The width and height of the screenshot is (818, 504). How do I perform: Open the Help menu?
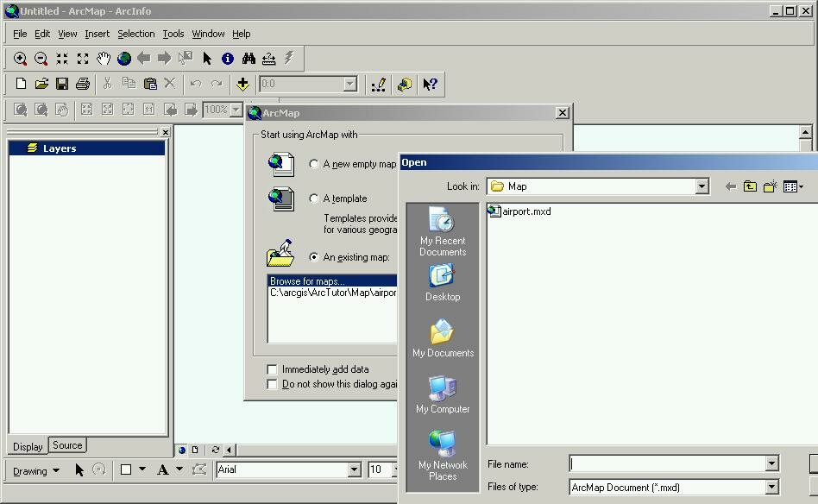[242, 34]
